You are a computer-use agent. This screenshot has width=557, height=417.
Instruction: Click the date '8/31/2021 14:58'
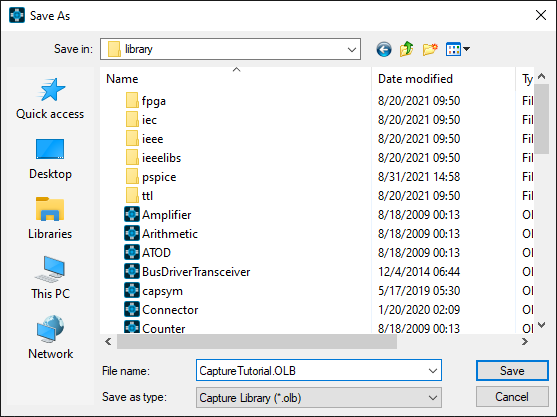419,177
